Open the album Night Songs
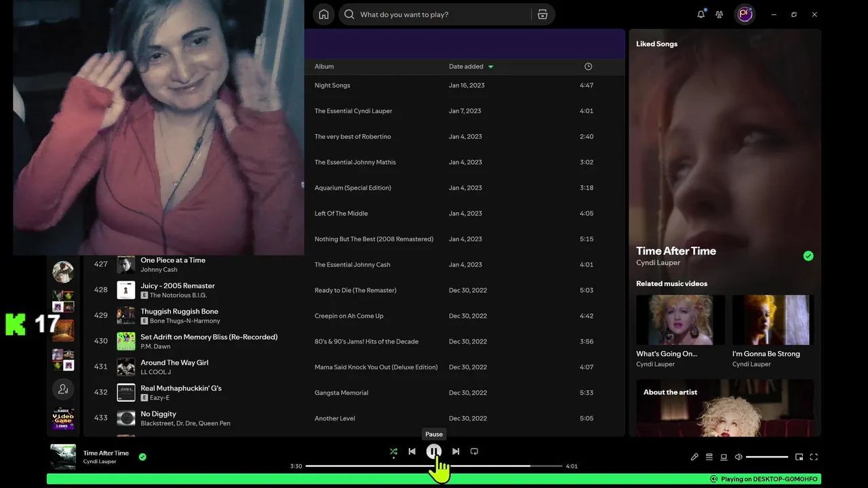The height and width of the screenshot is (488, 868). click(332, 85)
